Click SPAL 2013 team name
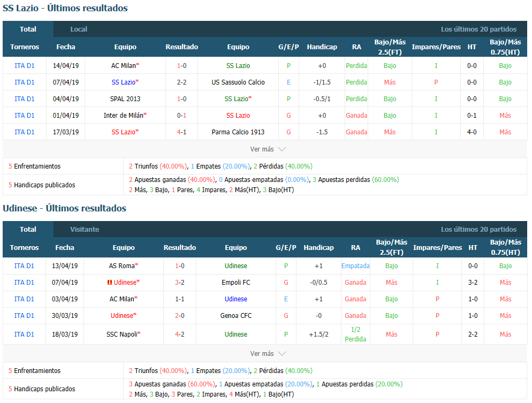The height and width of the screenshot is (403, 532). (x=125, y=99)
